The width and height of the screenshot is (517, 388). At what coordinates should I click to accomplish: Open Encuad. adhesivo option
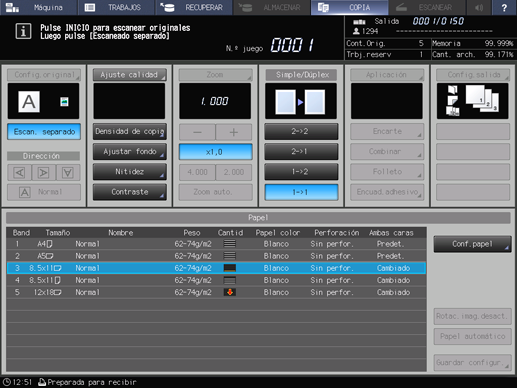387,192
